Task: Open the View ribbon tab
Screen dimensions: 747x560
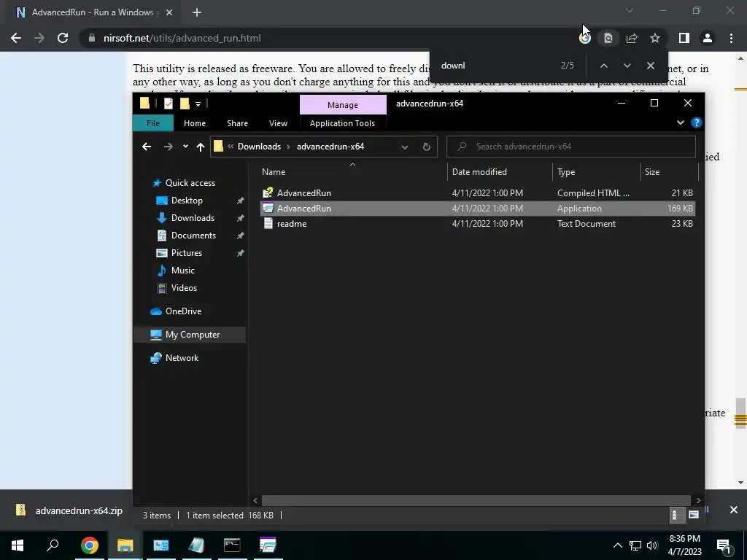Action: [278, 123]
